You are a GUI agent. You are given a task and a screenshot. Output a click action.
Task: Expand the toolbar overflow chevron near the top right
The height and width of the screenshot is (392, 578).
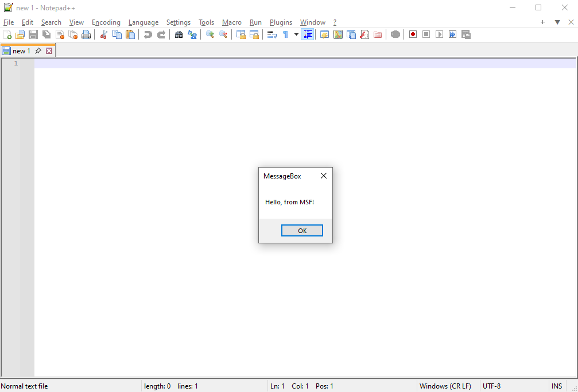click(557, 22)
